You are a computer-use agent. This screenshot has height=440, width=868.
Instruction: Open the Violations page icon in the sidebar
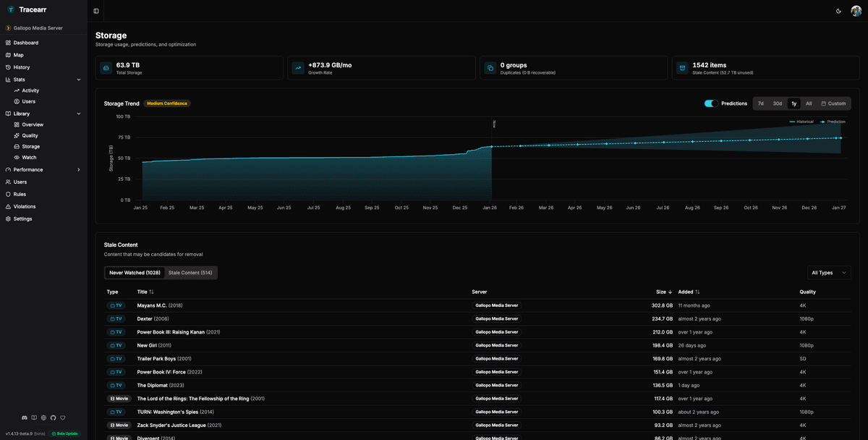tap(9, 206)
